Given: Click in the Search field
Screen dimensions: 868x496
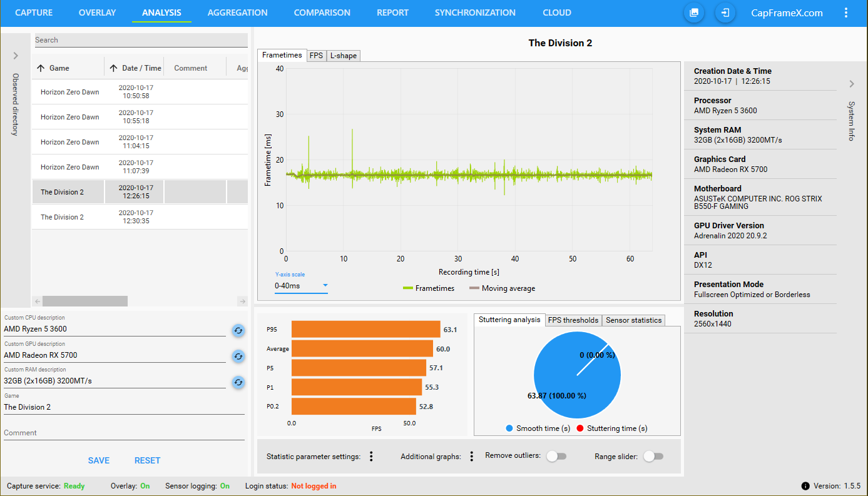Looking at the screenshot, I should pos(141,40).
